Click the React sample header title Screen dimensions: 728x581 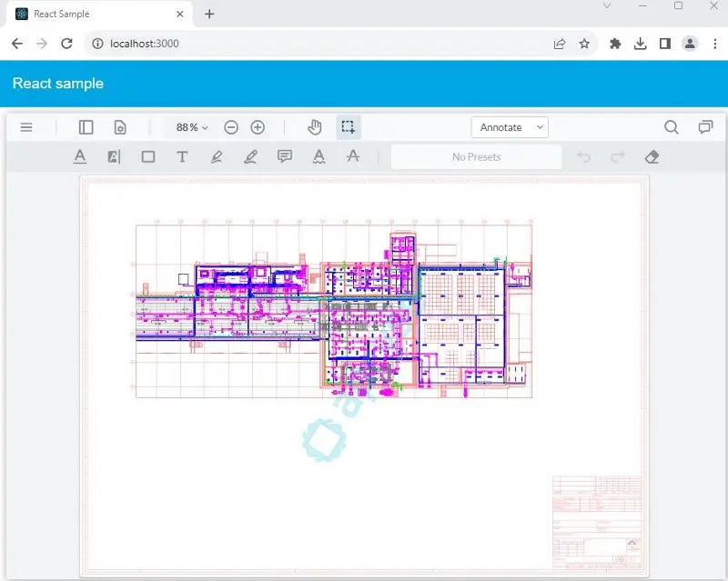tap(58, 84)
